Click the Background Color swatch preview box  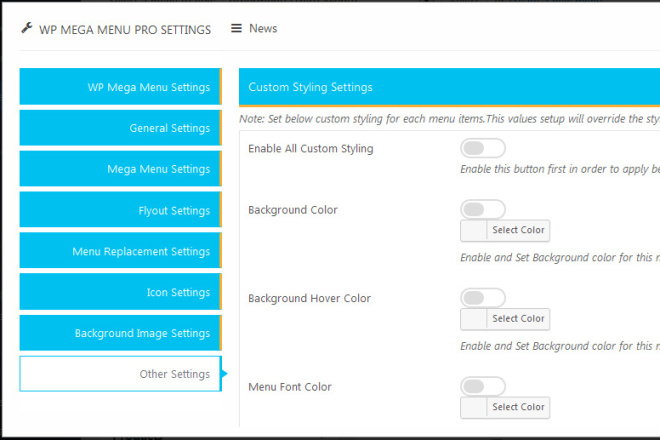pyautogui.click(x=473, y=231)
